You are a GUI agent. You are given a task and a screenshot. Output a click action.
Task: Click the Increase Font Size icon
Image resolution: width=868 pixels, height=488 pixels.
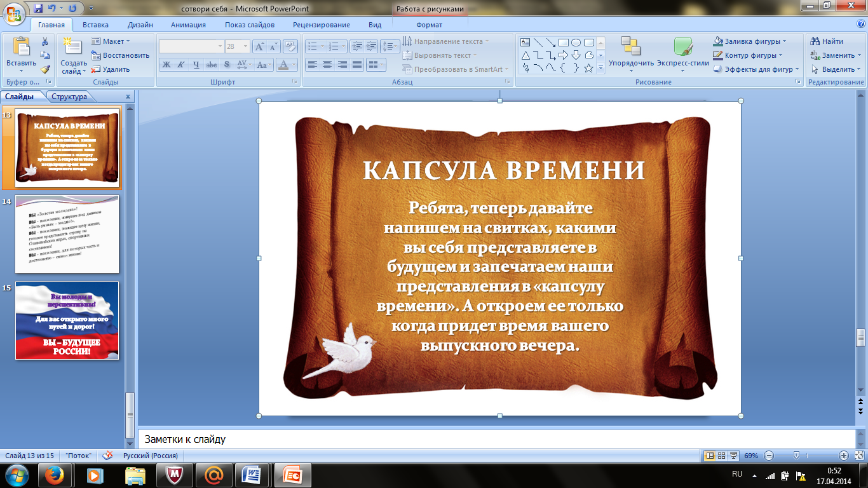[x=259, y=46]
